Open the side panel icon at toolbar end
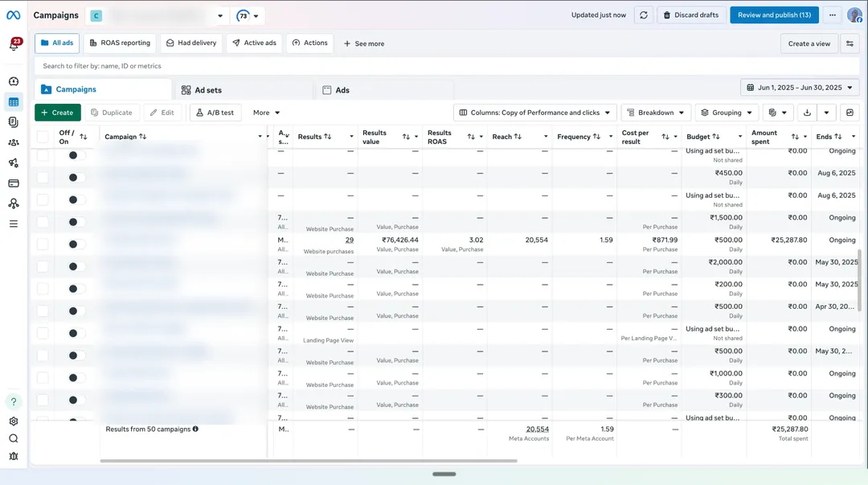This screenshot has width=868, height=485. pos(850,113)
